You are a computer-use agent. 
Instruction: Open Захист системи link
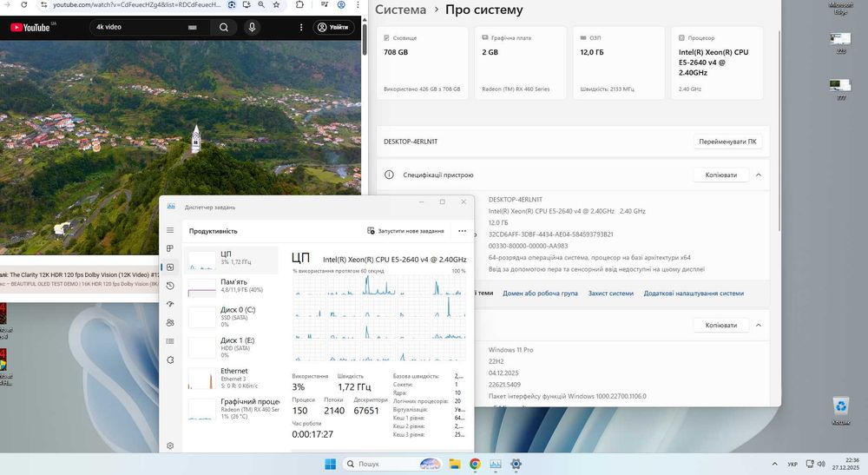click(x=610, y=294)
